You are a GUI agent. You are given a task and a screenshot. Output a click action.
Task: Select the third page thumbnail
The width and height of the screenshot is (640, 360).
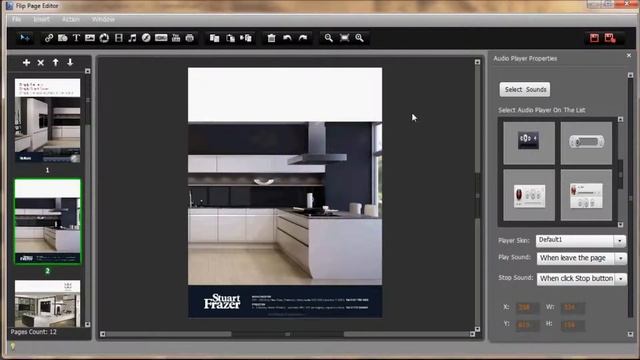point(47,304)
